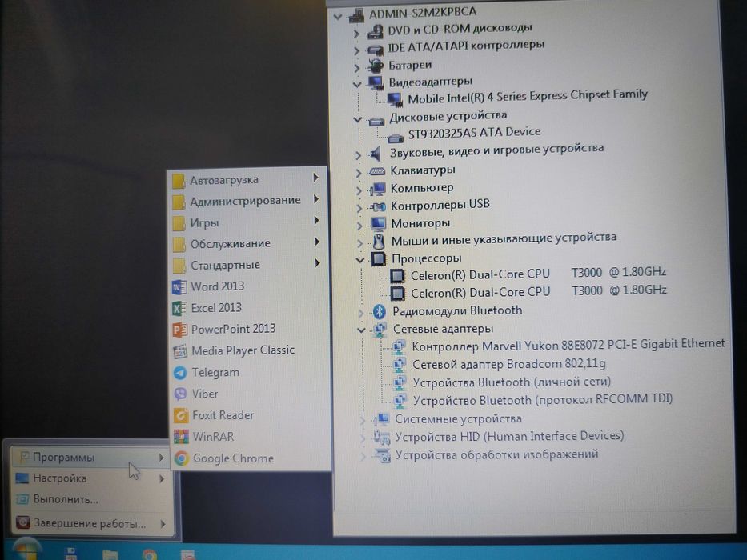Select the Контроллер Marvell Yukon 88E8072 entry text
The width and height of the screenshot is (747, 560).
coord(568,346)
